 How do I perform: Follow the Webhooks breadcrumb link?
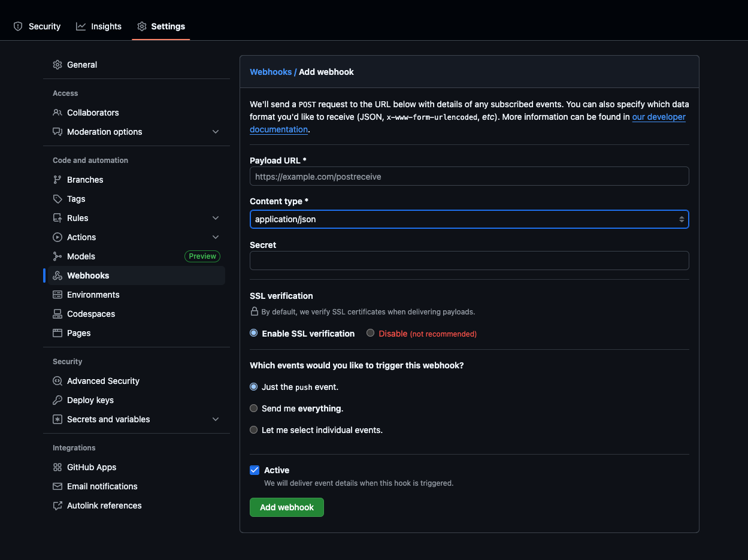(271, 72)
